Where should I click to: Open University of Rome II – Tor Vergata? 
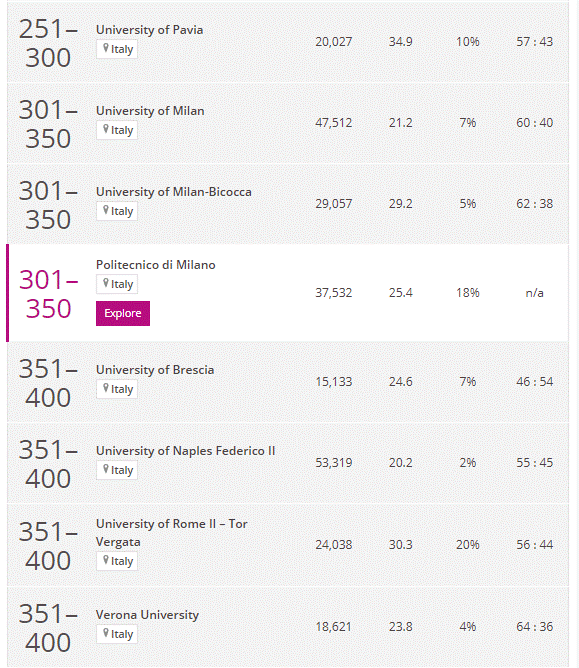tap(171, 533)
